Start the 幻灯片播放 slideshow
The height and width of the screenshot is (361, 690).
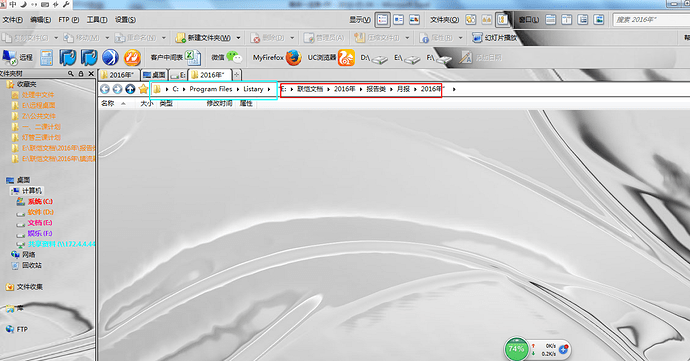click(x=494, y=38)
